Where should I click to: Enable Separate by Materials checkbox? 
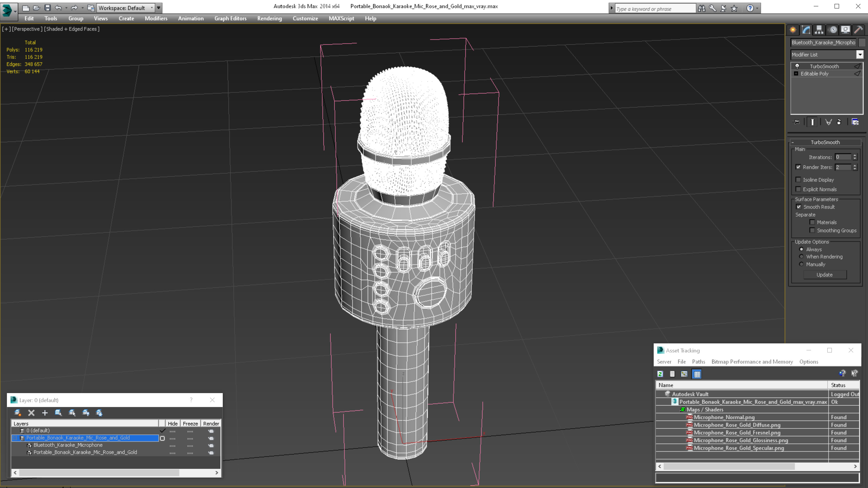click(x=813, y=222)
